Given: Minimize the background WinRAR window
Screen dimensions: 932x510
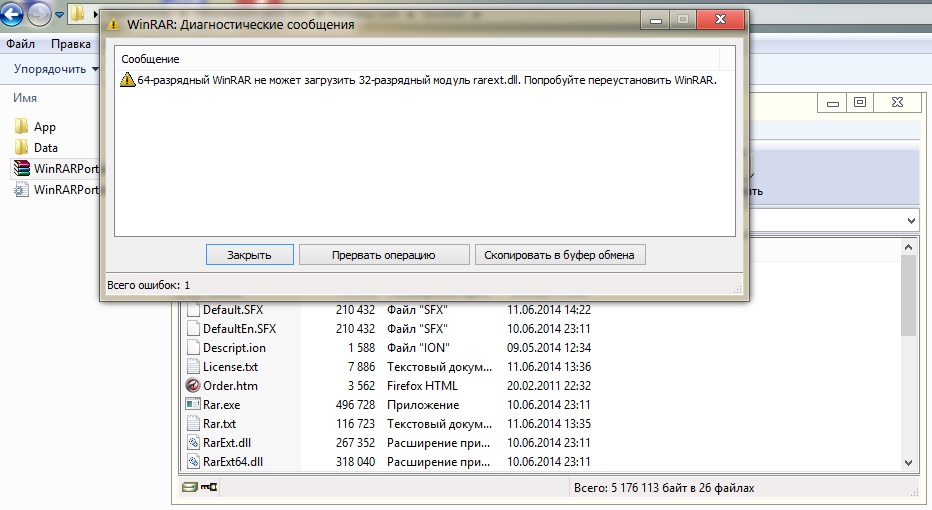Looking at the screenshot, I should (833, 103).
